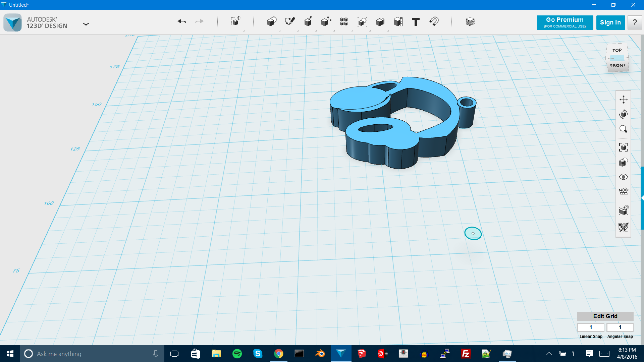Open the Primitives shapes menu

(272, 22)
